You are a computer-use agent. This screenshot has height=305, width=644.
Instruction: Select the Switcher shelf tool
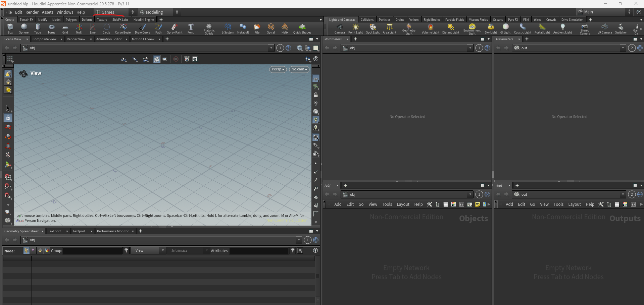click(621, 29)
